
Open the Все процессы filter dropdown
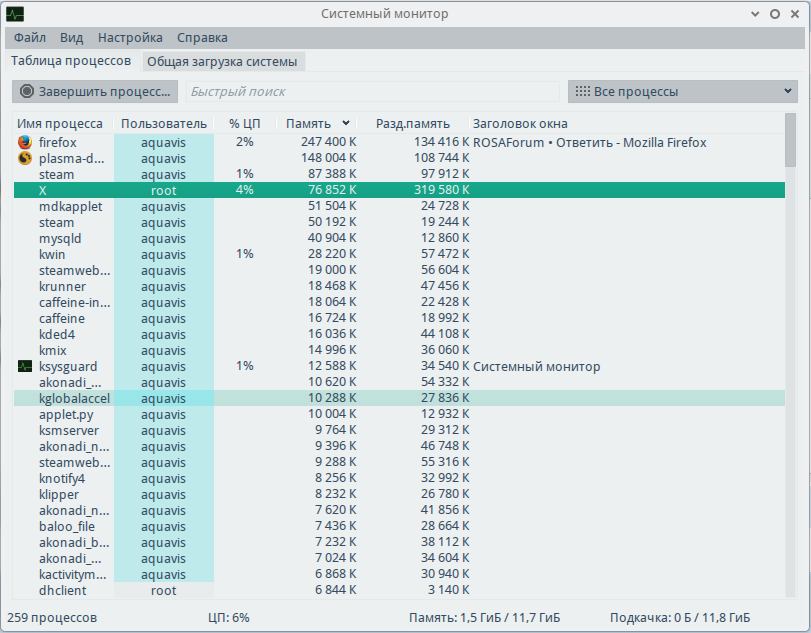pyautogui.click(x=682, y=92)
